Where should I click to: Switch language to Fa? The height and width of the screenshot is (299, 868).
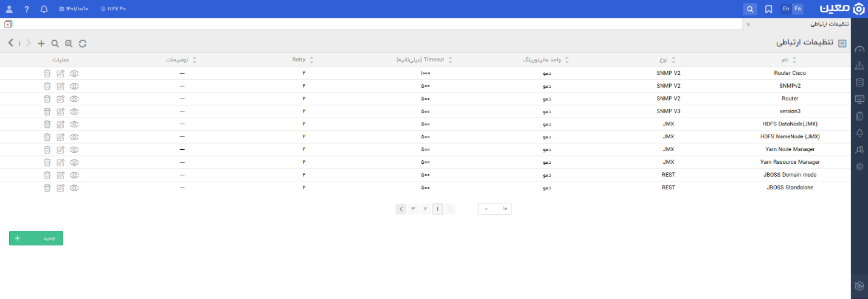click(x=797, y=9)
